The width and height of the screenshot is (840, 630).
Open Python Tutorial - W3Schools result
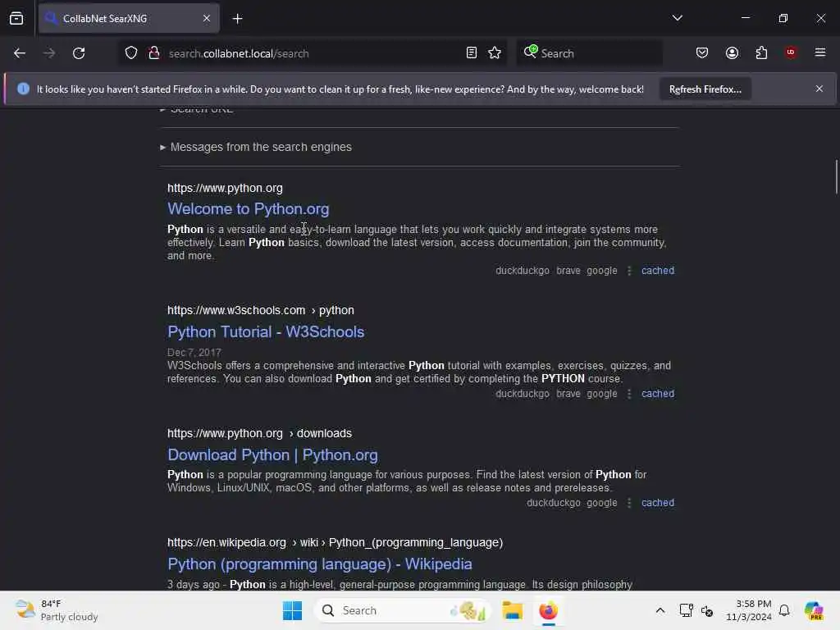click(x=266, y=331)
